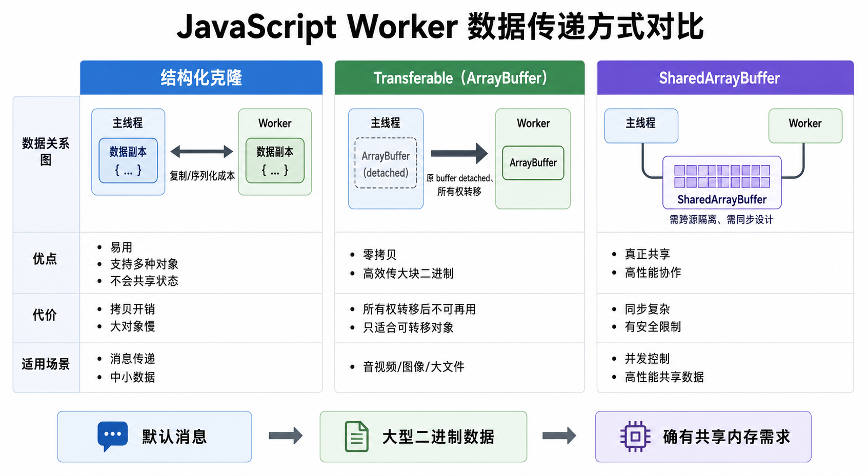Click the '有安全限制' bullet
The image size is (868, 476).
[653, 327]
